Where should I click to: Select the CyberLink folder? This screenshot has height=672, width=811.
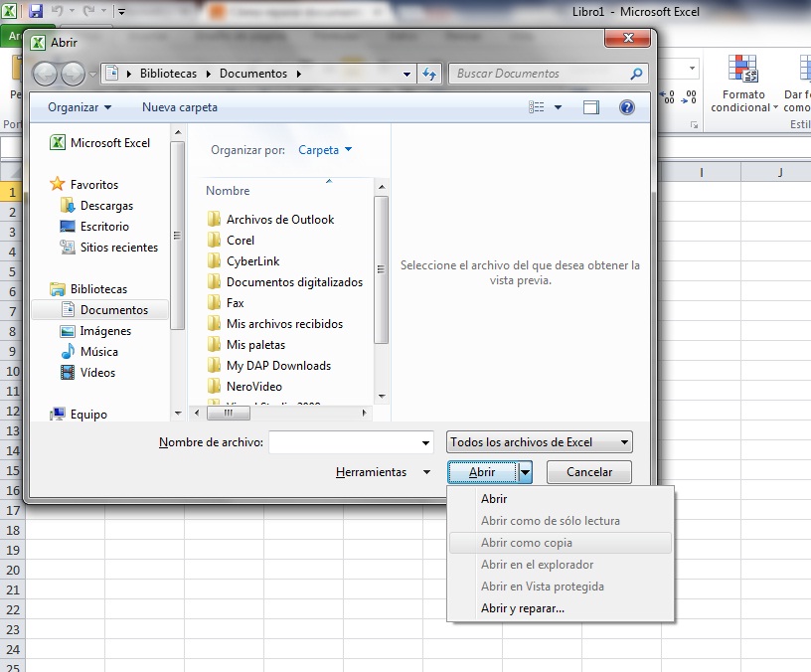pos(243,261)
